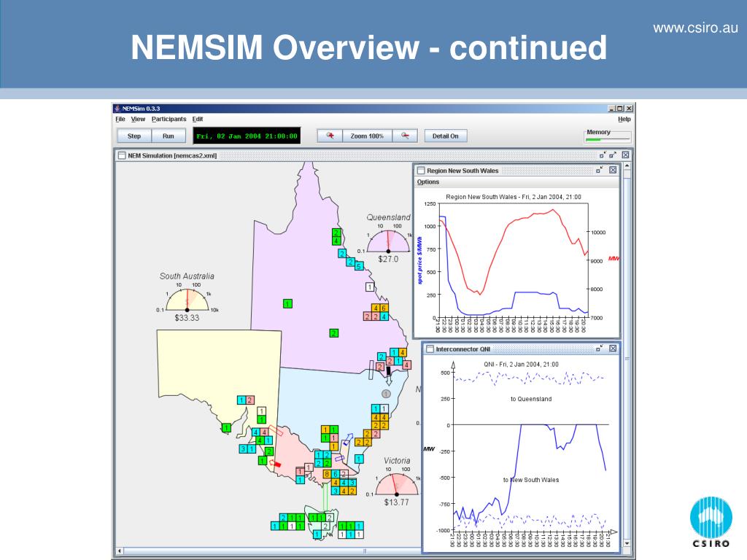Image resolution: width=747 pixels, height=560 pixels.
Task: Click the Queensland spot price gauge
Action: pyautogui.click(x=388, y=241)
